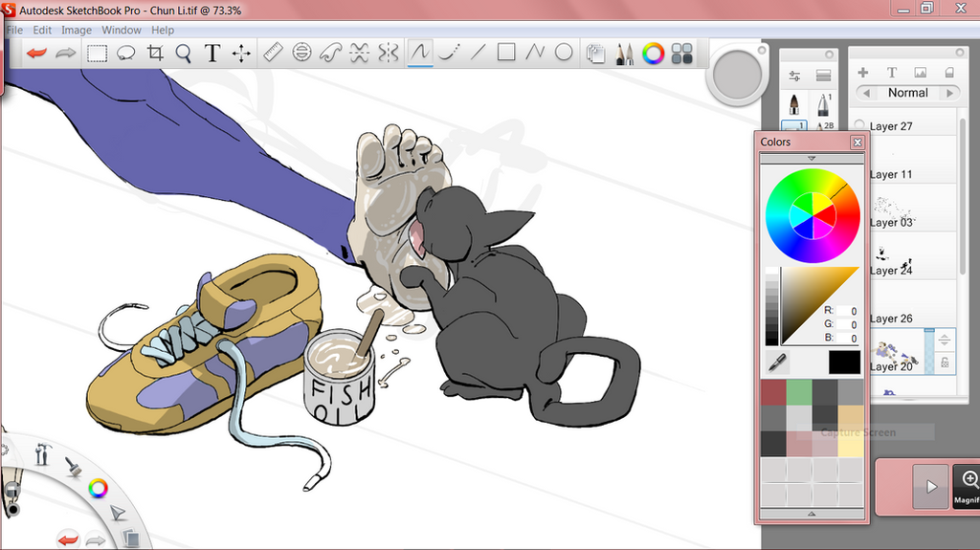The width and height of the screenshot is (980, 550).
Task: Choose the Crop tool
Action: 155,54
